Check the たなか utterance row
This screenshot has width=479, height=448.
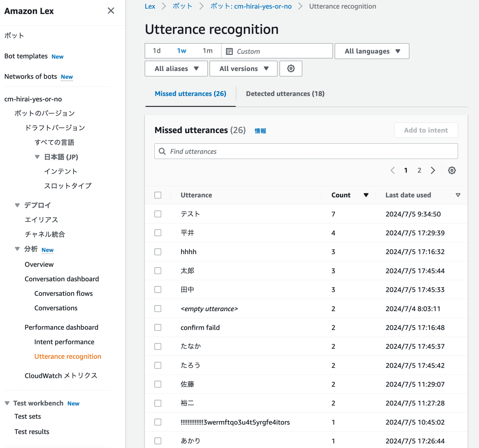point(158,347)
